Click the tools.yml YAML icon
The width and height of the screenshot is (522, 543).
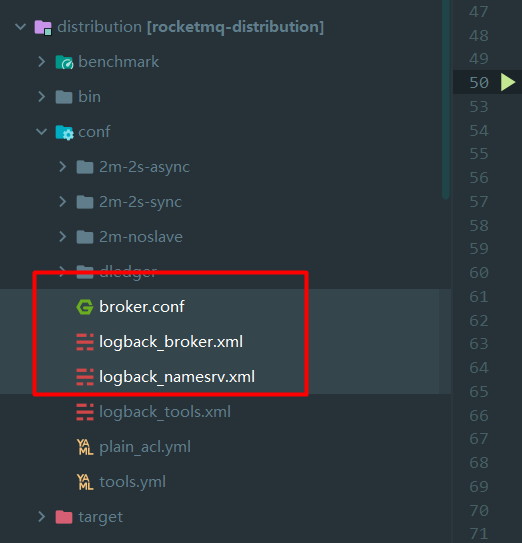coord(85,482)
